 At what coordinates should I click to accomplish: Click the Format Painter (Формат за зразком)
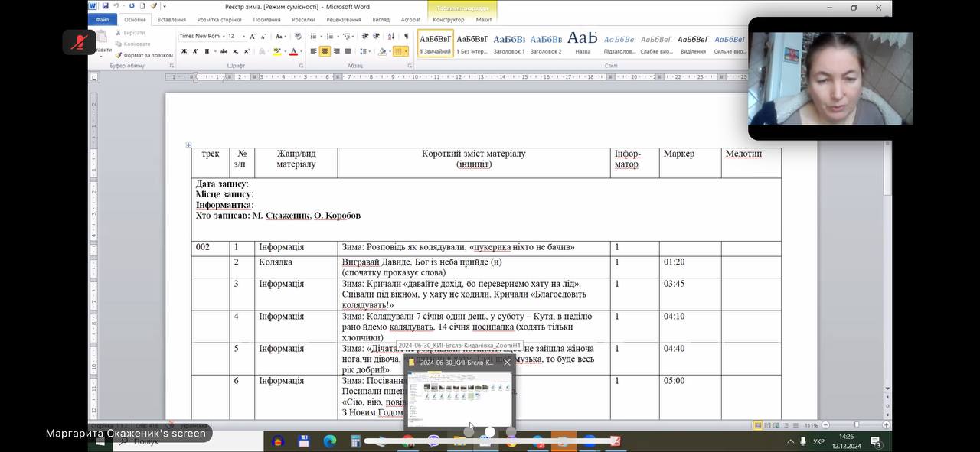(x=144, y=55)
